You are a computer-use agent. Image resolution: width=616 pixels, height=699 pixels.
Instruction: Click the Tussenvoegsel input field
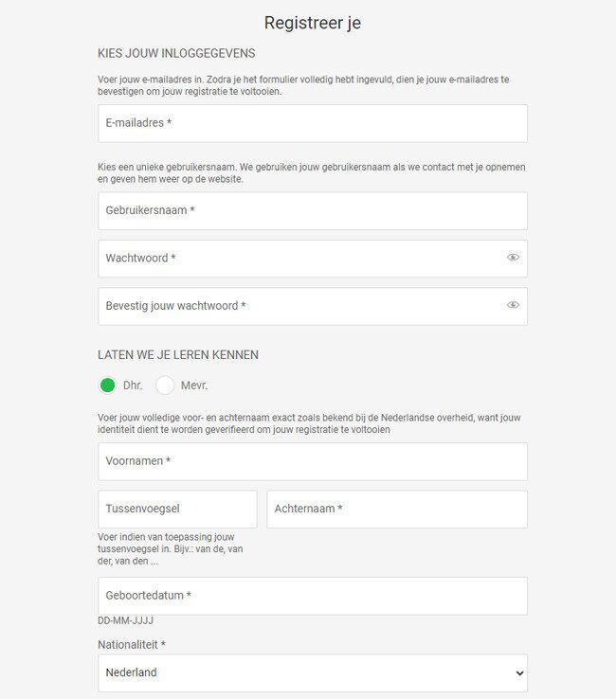pyautogui.click(x=177, y=509)
